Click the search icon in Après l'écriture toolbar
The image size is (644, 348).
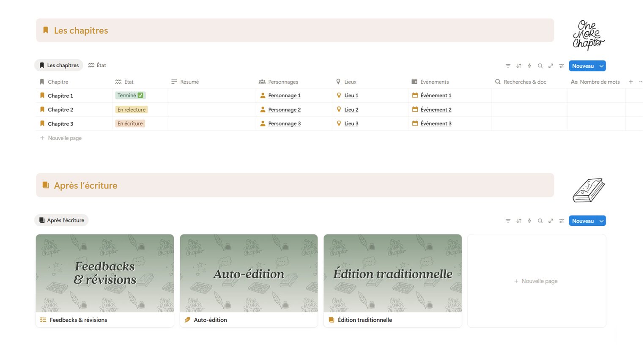tap(540, 221)
